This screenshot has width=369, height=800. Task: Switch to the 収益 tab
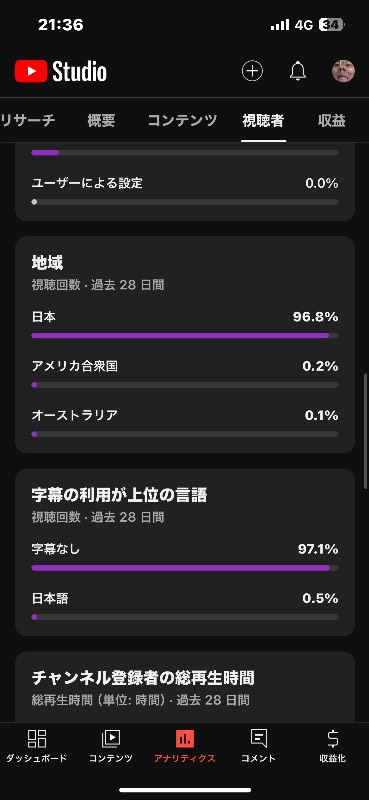click(x=331, y=120)
